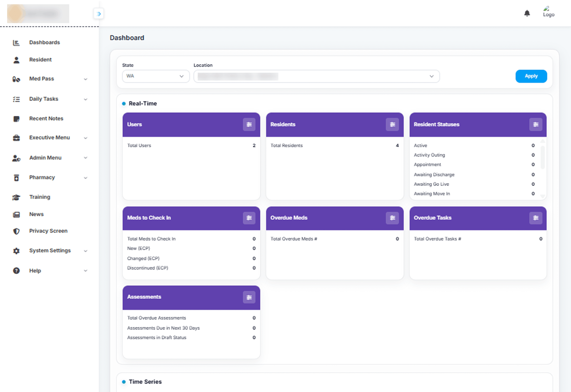The width and height of the screenshot is (571, 392).
Task: Open filter settings on Users card
Action: (x=249, y=125)
